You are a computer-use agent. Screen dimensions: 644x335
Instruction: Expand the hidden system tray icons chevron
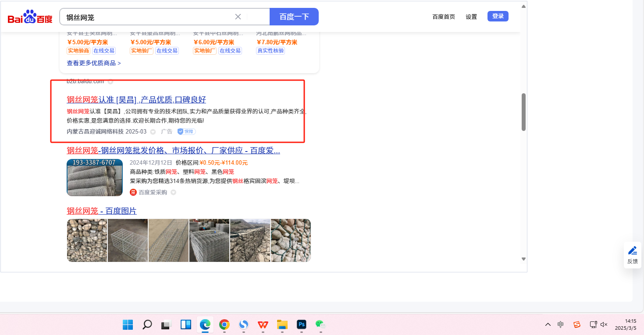(548, 324)
